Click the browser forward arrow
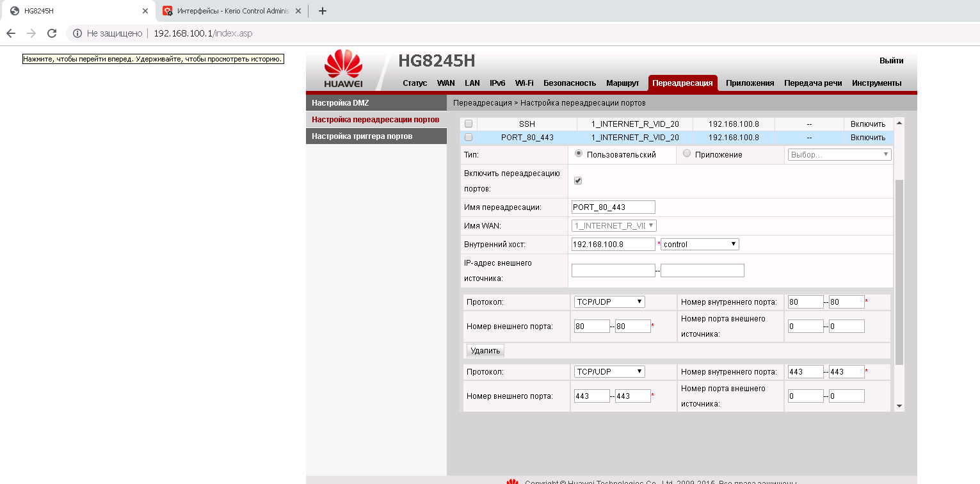 pyautogui.click(x=31, y=33)
